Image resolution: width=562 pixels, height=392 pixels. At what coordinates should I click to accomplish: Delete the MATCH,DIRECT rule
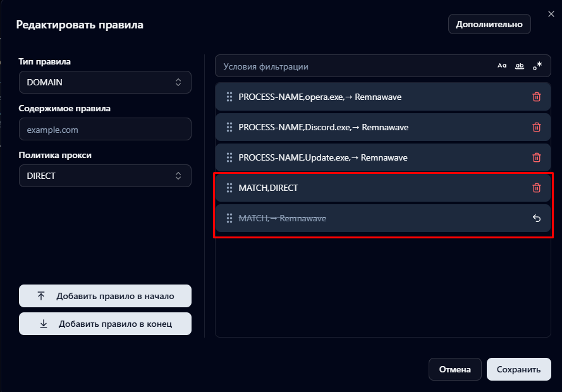[537, 188]
